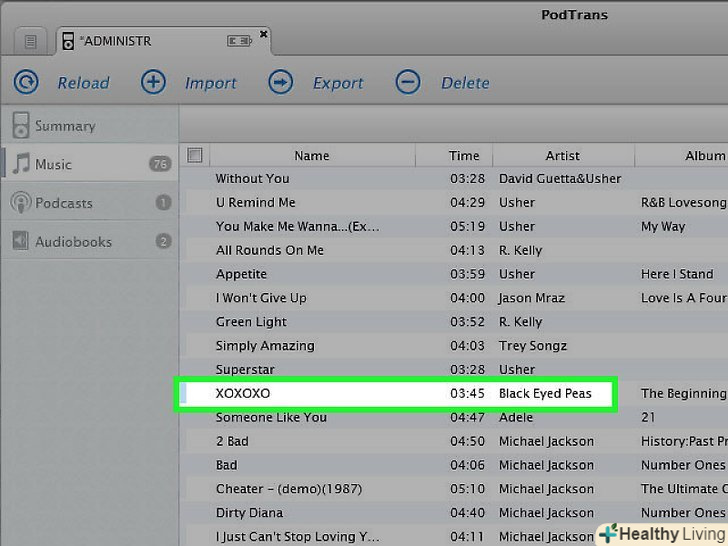Click the Music note icon in sidebar

tap(21, 163)
